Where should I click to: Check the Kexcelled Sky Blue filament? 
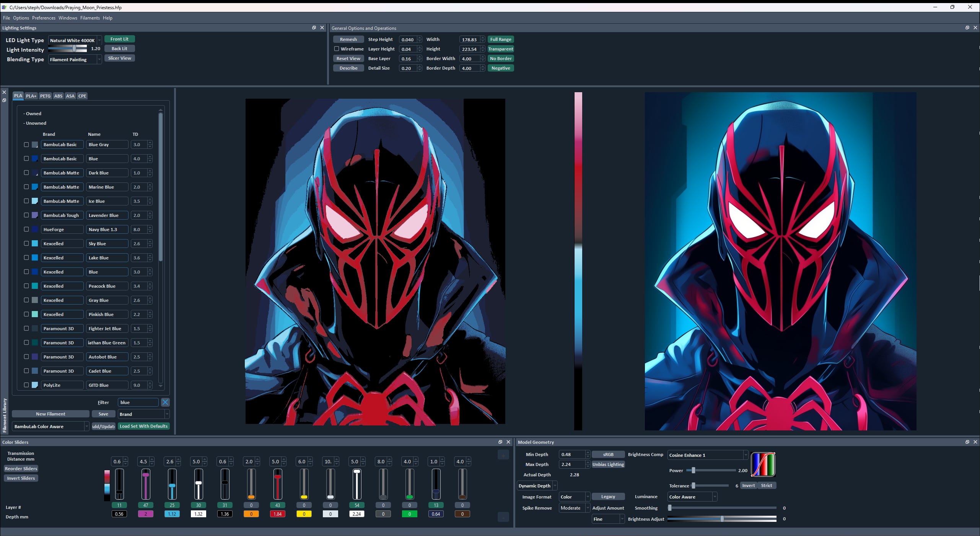point(26,243)
